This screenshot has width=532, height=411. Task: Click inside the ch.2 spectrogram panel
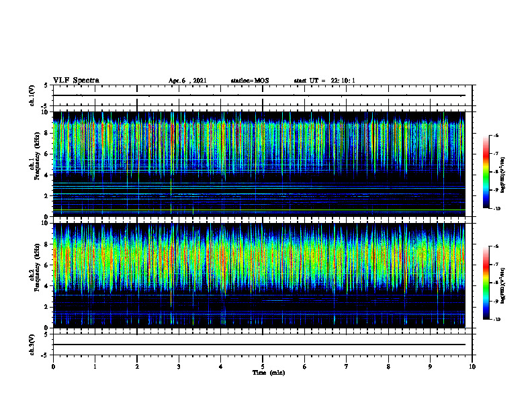pyautogui.click(x=259, y=275)
